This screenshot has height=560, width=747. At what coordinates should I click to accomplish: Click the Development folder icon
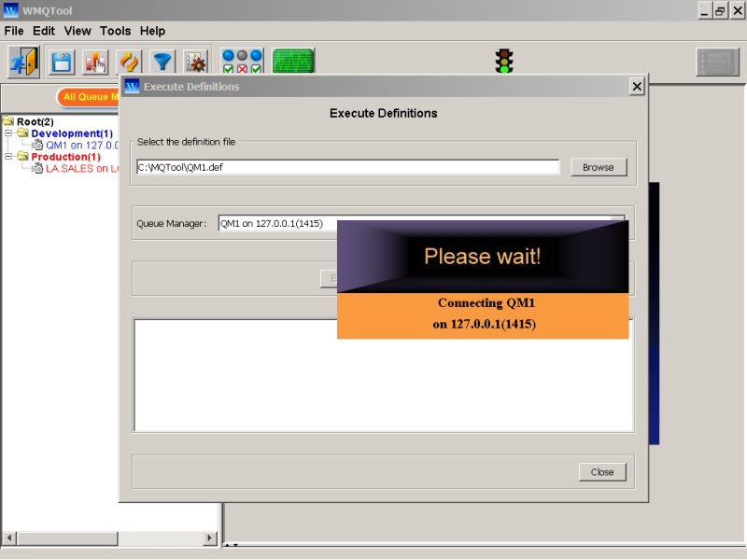click(x=22, y=133)
